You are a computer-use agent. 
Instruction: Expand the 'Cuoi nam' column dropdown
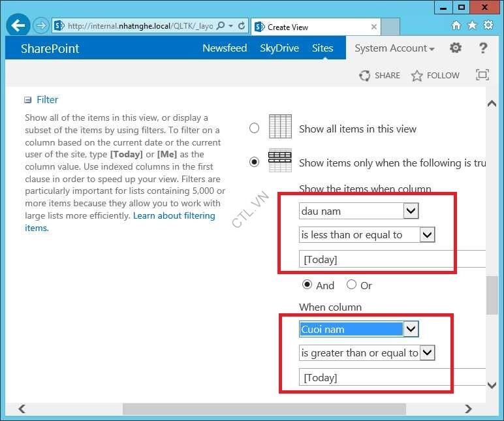point(411,330)
